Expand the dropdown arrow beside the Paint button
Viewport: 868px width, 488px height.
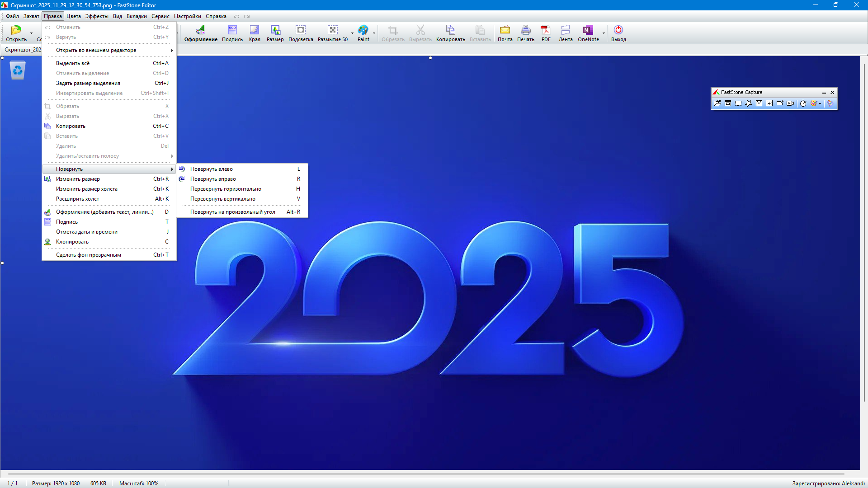click(x=374, y=33)
